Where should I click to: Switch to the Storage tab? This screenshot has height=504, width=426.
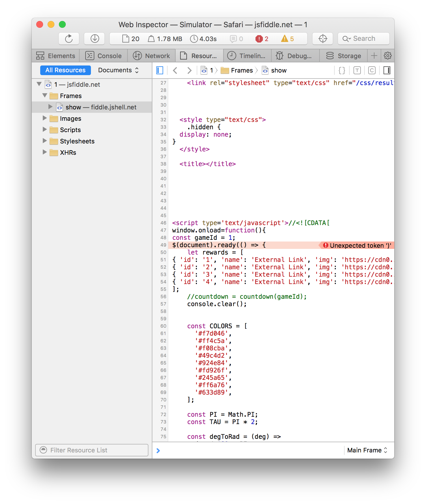(x=344, y=56)
